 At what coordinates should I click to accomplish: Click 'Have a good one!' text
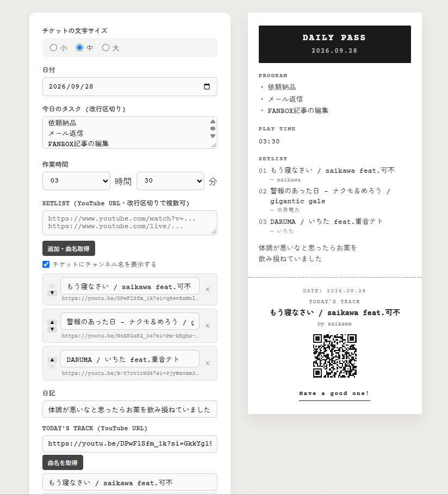[x=334, y=393]
